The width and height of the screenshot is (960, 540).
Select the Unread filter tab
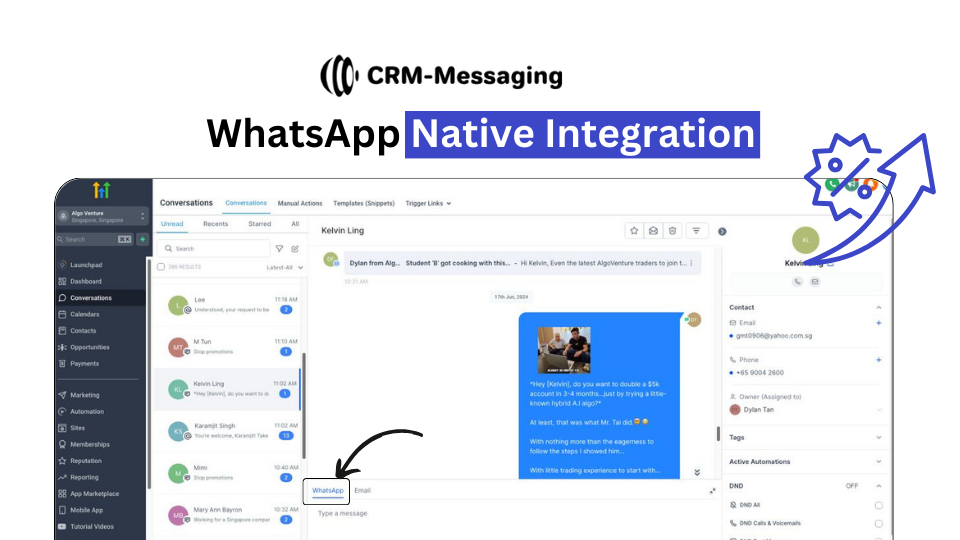[x=172, y=224]
